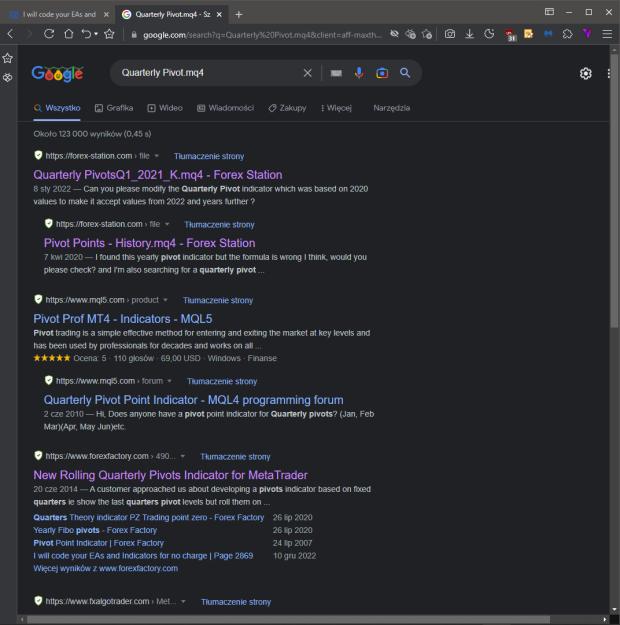Open the sidebar favorites star icon
This screenshot has height=625, width=620.
coord(8,59)
